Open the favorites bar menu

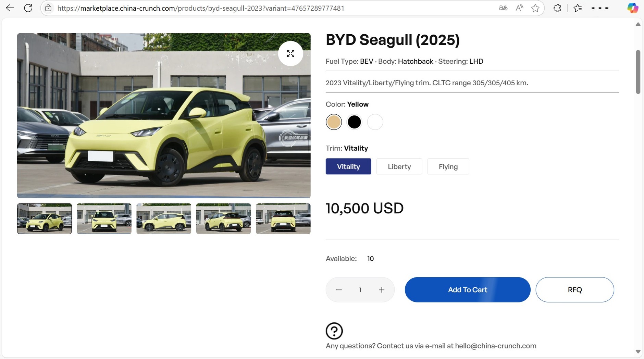coord(578,8)
